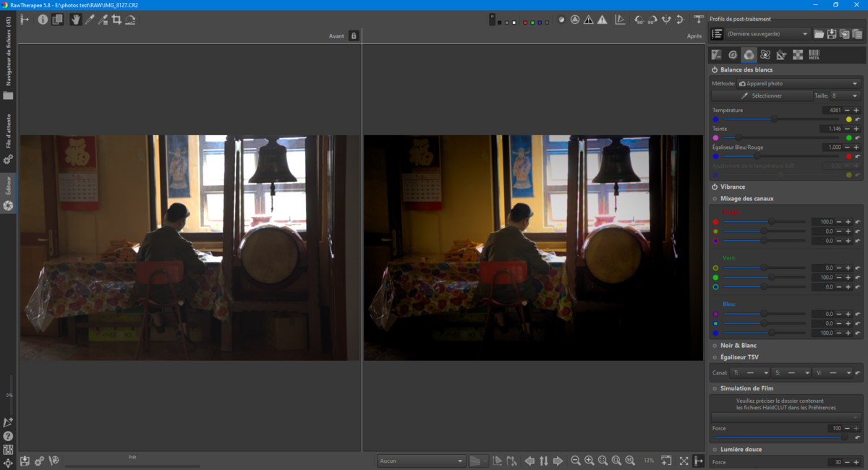Paste profile from clipboard
This screenshot has height=470, width=868.
click(x=857, y=34)
